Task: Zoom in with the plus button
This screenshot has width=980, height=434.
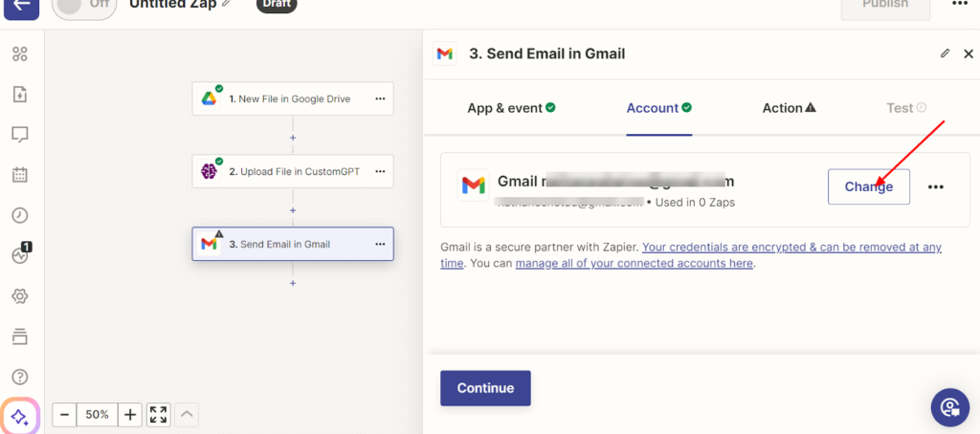Action: pyautogui.click(x=130, y=415)
